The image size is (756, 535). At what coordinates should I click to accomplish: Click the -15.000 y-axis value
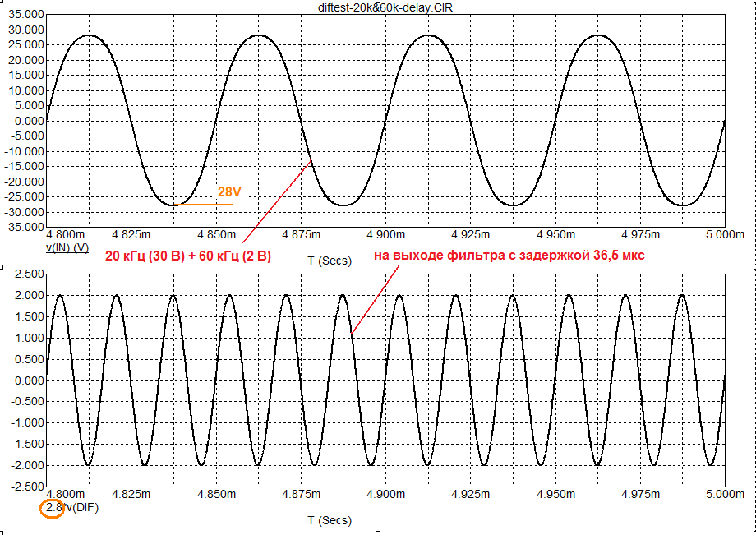24,166
